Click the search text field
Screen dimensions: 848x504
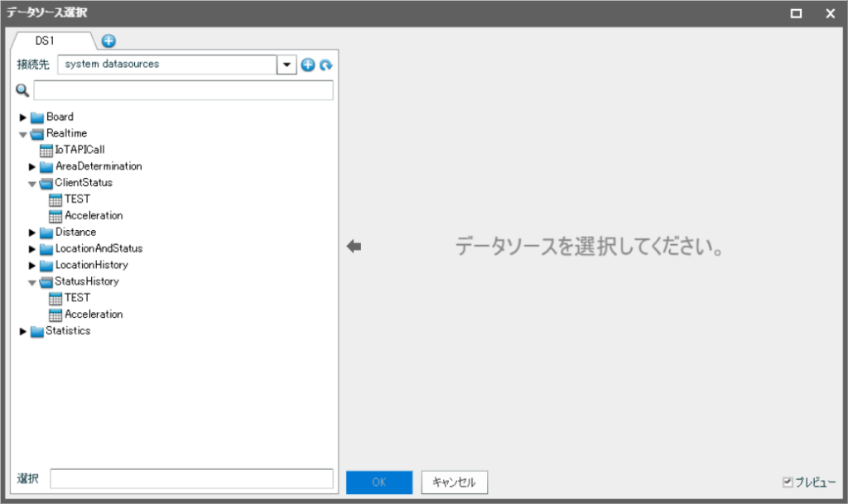183,90
